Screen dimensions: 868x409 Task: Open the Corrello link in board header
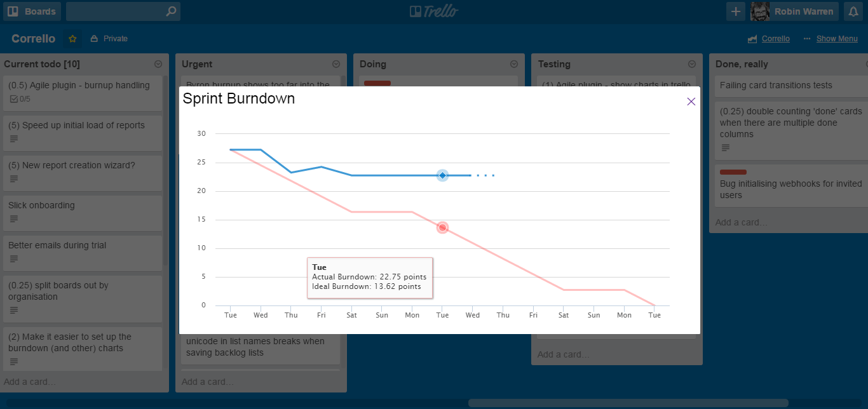point(776,39)
